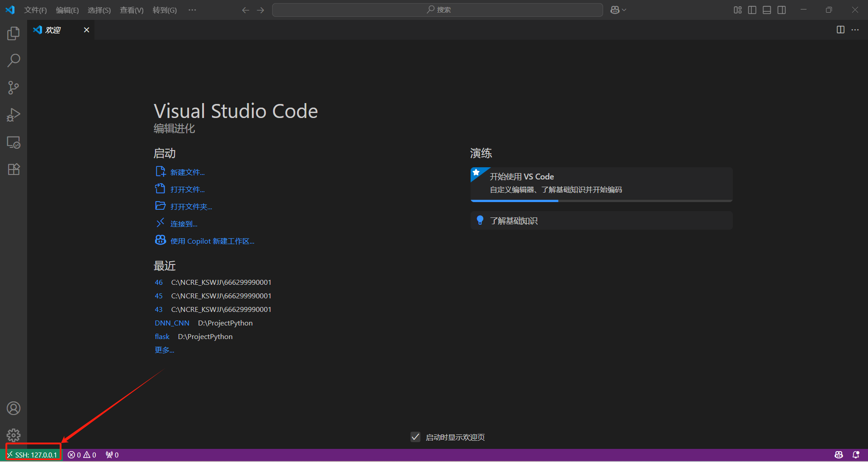Open recent project flask

tap(162, 336)
